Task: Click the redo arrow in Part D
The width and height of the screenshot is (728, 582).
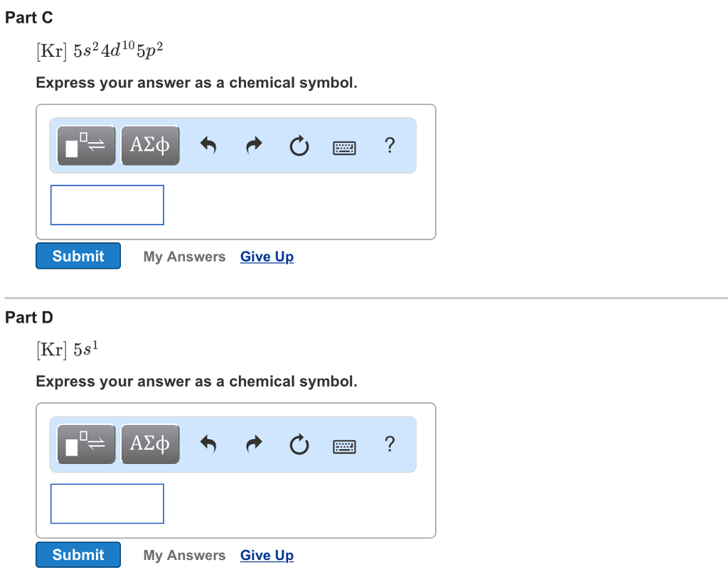Action: point(253,445)
